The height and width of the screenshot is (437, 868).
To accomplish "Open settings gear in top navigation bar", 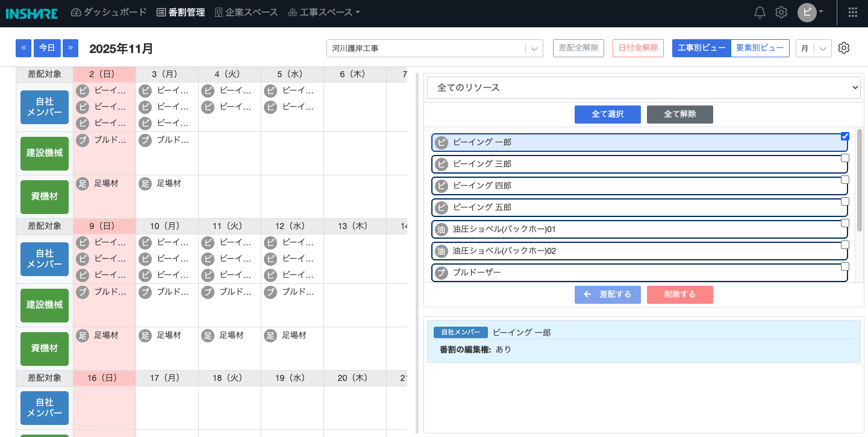I will (781, 12).
